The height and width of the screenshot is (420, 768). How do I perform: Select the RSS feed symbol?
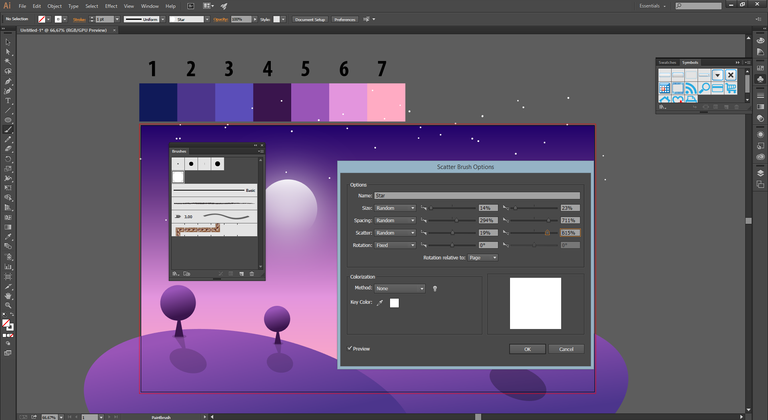(x=691, y=88)
